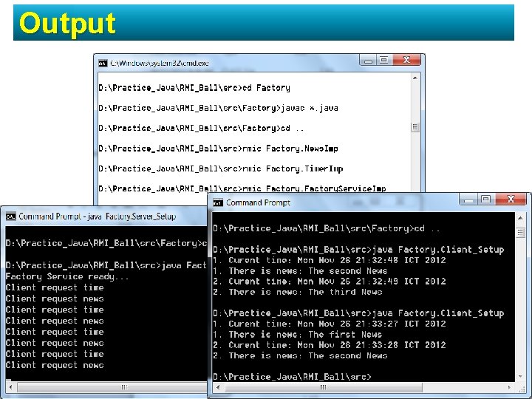532x399 pixels.
Task: Click time line '21:32:48 ICT 2012'
Action: click(330, 261)
